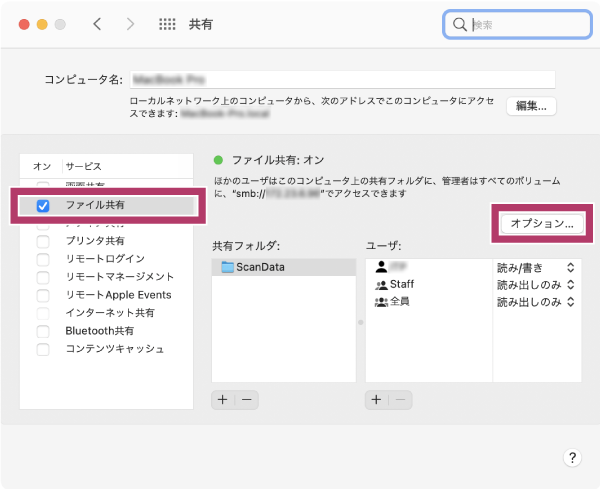This screenshot has height=489, width=600.
Task: Select ScanData in the shared folders list
Action: [284, 267]
